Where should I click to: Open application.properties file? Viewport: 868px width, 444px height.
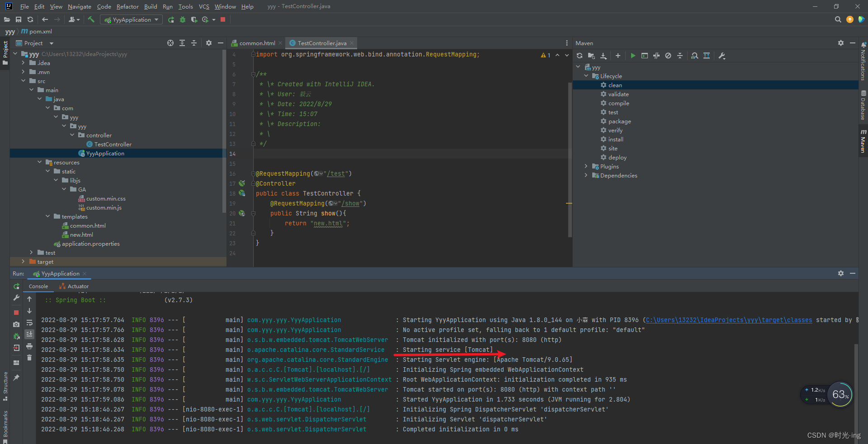[x=91, y=243]
